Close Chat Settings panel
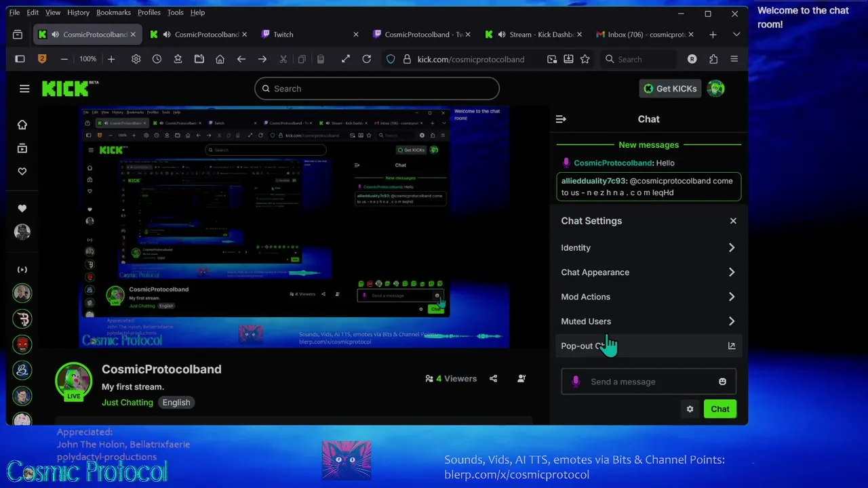The width and height of the screenshot is (868, 488). point(733,221)
